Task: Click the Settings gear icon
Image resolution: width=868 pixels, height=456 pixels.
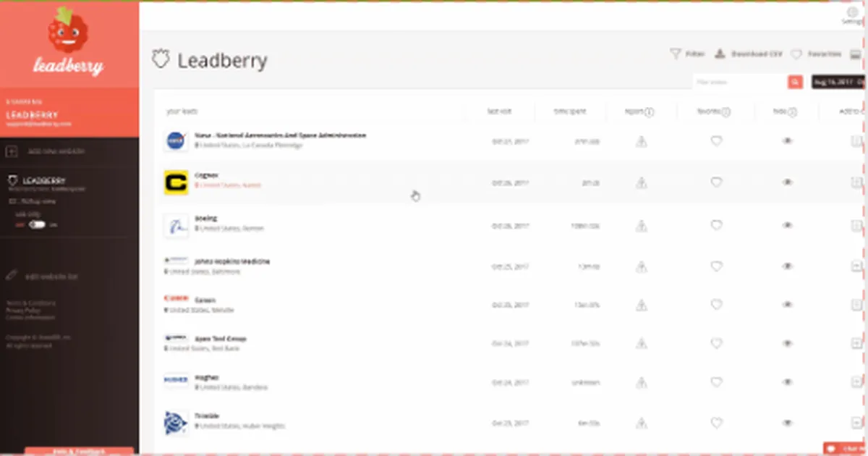Action: coord(851,12)
